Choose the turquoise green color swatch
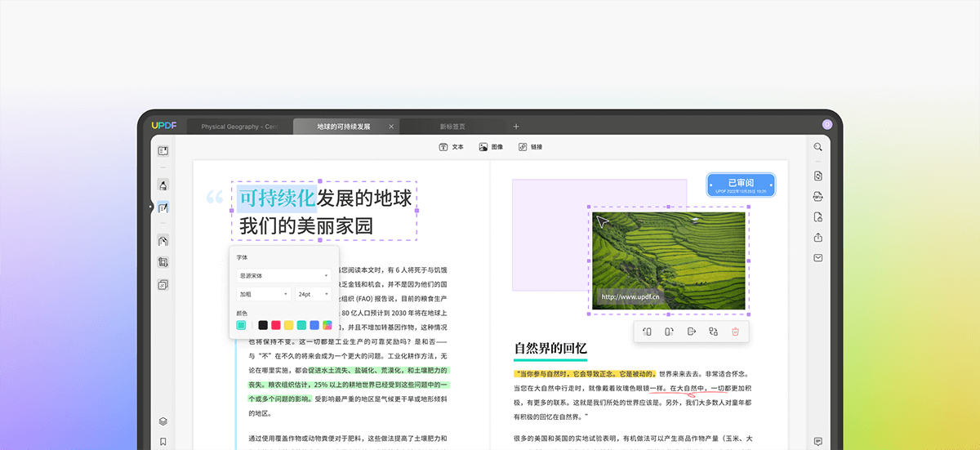The image size is (980, 450). click(x=301, y=325)
